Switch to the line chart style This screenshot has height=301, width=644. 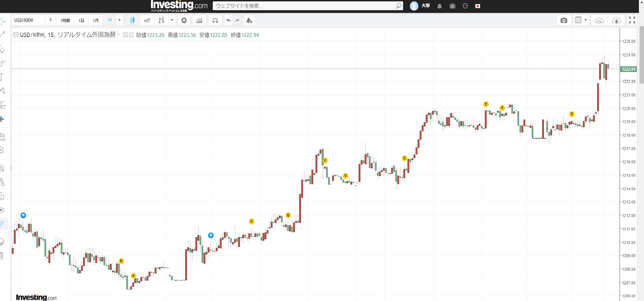(147, 20)
